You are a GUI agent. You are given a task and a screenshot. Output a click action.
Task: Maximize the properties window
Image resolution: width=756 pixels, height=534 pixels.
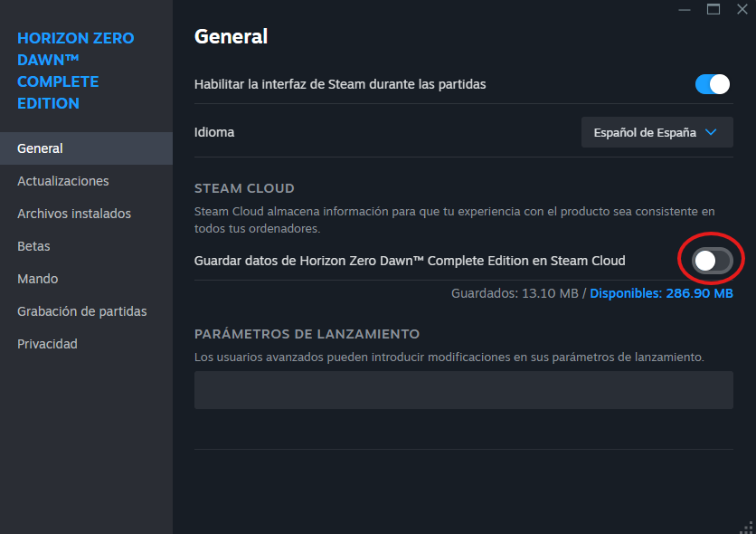click(x=713, y=9)
